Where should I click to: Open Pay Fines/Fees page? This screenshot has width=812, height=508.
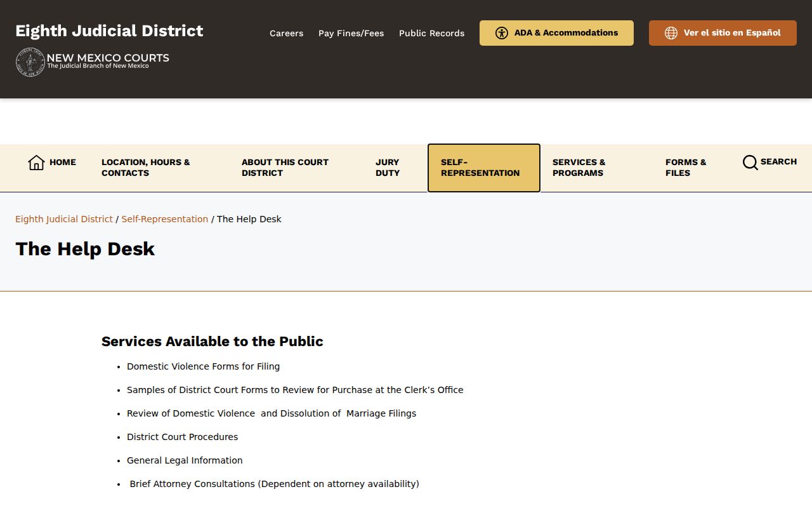click(x=351, y=33)
